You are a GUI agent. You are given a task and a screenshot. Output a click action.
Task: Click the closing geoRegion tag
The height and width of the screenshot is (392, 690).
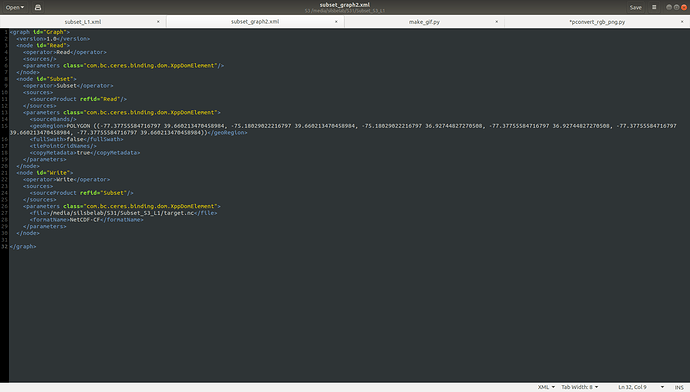[228, 132]
